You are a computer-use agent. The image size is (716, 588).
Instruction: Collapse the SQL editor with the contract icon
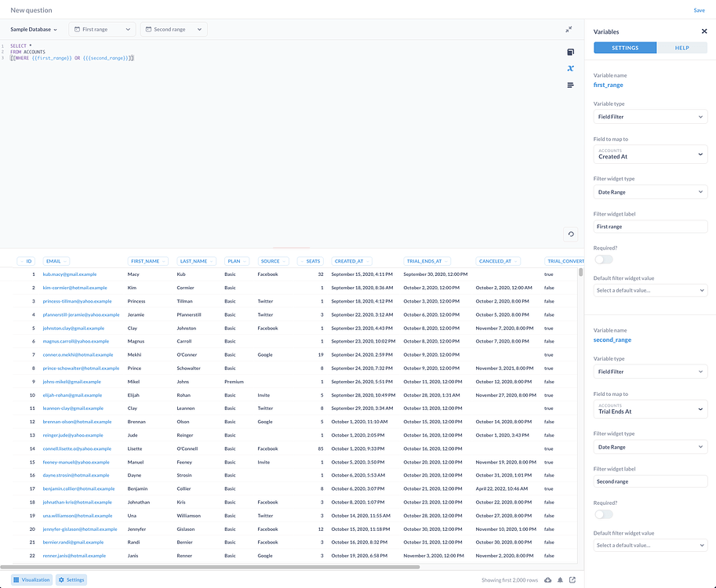(x=569, y=30)
